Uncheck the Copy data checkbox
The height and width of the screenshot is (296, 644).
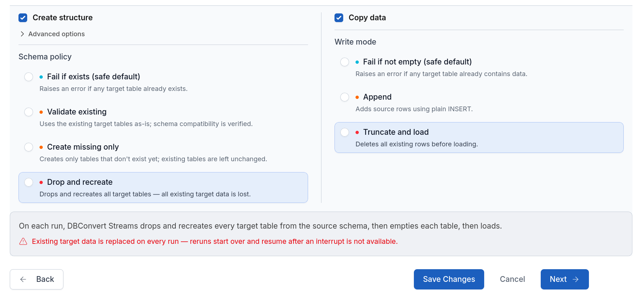[339, 18]
